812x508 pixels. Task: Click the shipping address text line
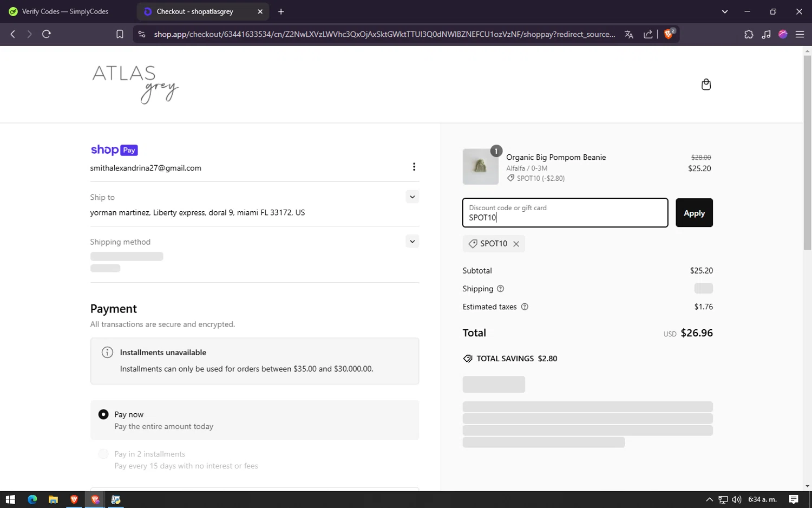click(x=198, y=212)
